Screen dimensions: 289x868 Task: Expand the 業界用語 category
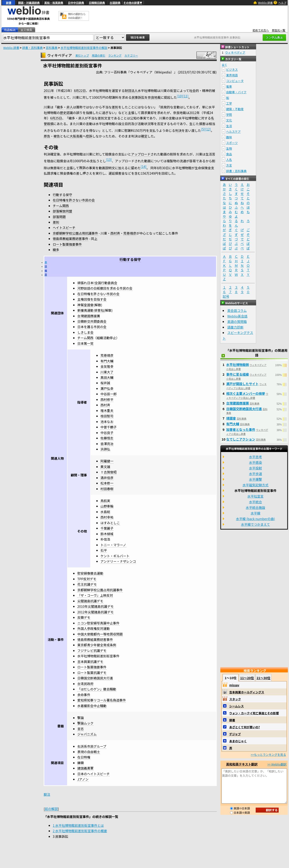point(224,75)
